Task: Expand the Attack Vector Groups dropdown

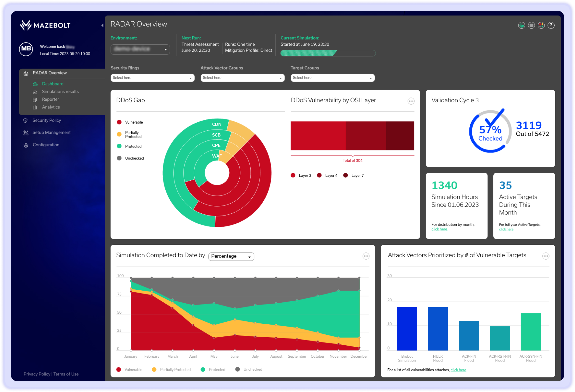Action: (242, 78)
